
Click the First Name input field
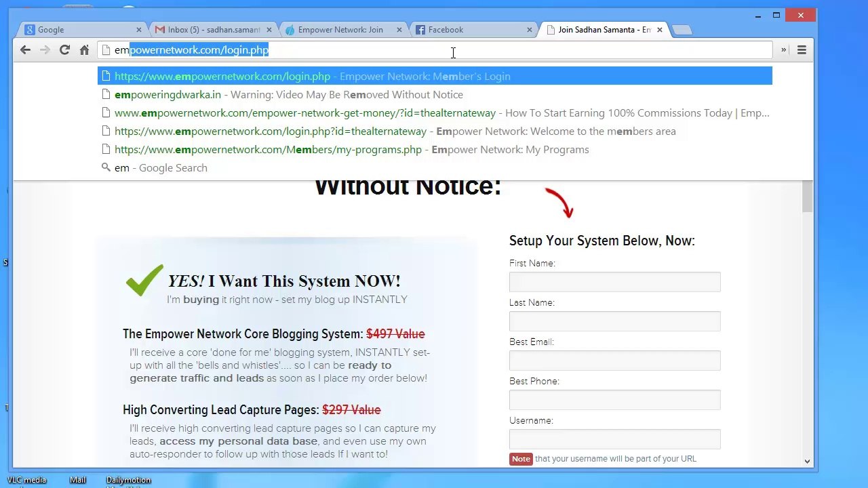[x=614, y=282]
